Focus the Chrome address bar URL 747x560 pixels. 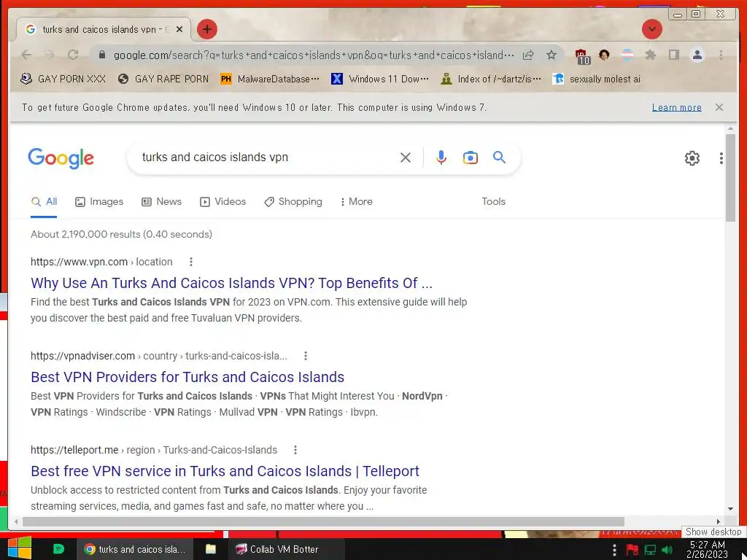pos(314,55)
